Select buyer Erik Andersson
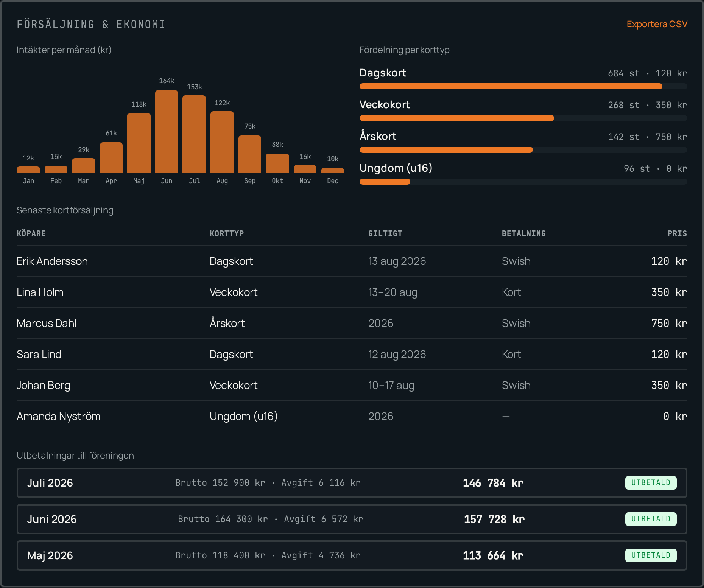 (x=52, y=261)
